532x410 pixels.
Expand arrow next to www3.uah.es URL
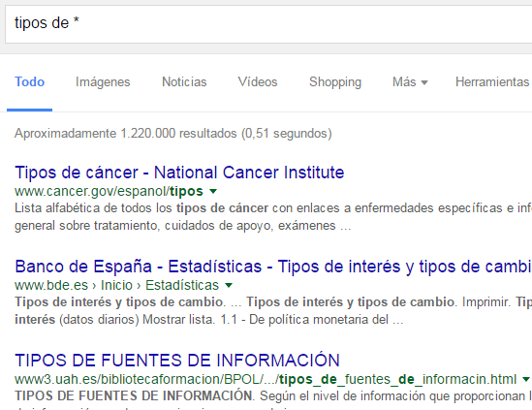526,379
